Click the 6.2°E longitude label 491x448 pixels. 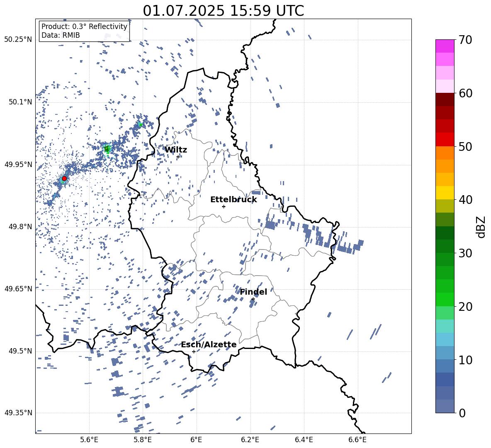(x=250, y=440)
